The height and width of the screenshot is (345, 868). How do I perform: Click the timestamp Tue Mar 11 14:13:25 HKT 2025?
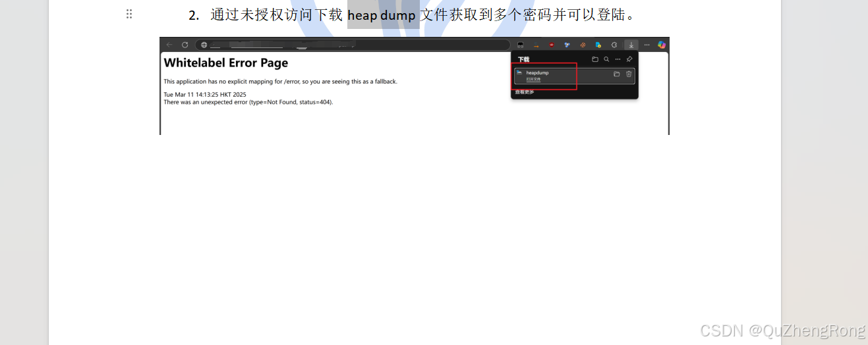[x=205, y=95]
